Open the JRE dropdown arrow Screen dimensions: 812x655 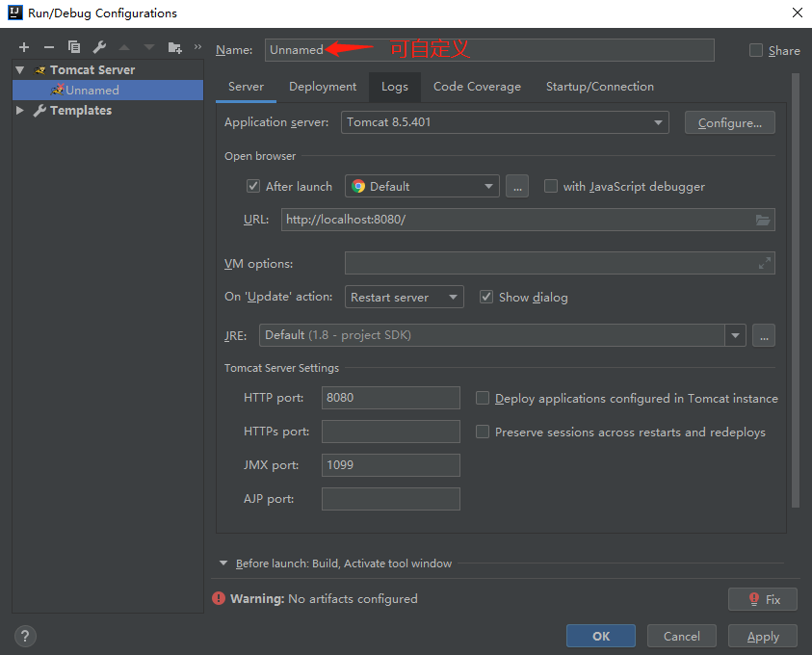735,335
